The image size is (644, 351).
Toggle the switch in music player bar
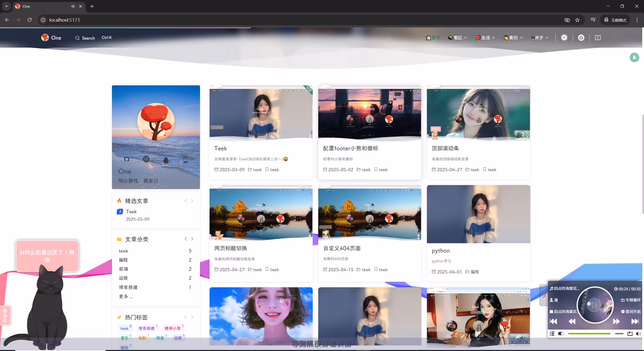pos(561,334)
